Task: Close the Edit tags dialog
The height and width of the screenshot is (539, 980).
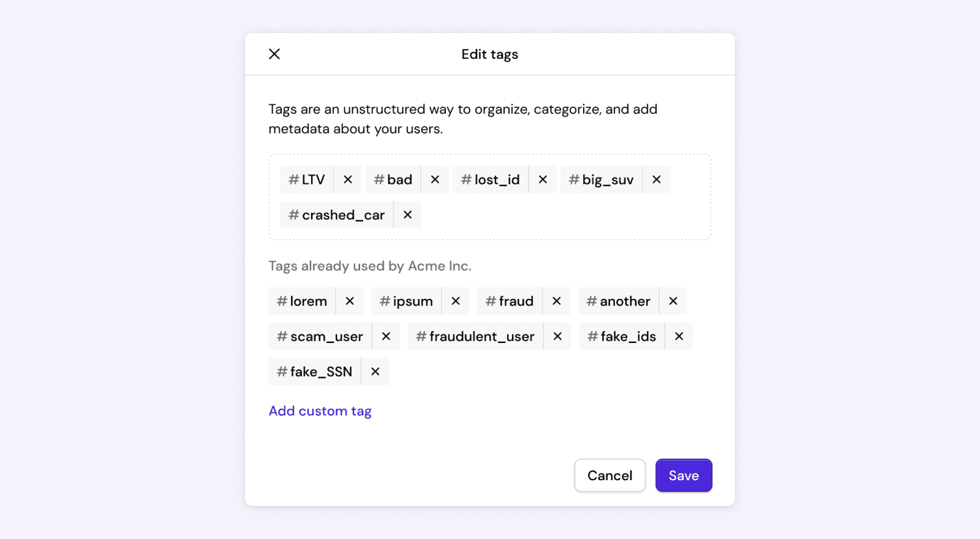Action: [x=274, y=54]
